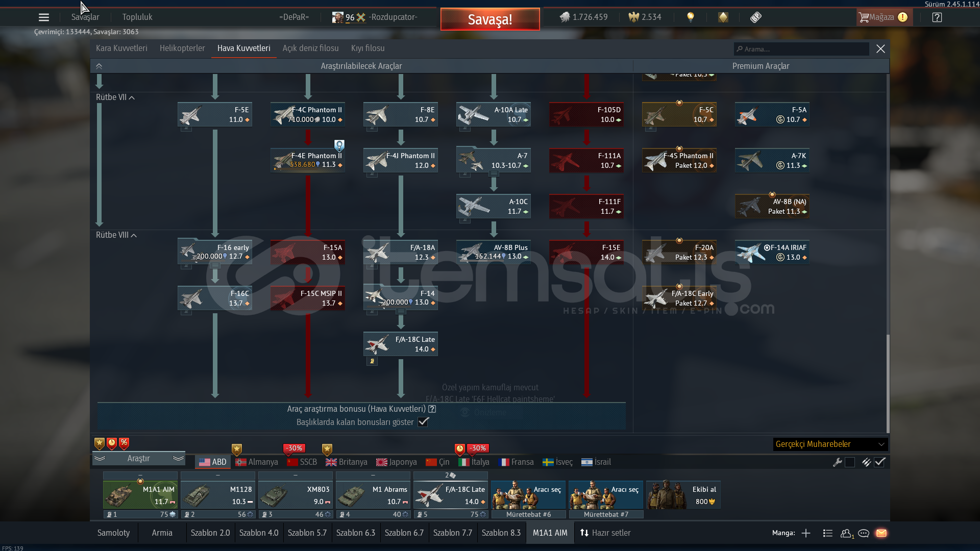Viewport: 980px width, 551px height.
Task: Expand the Araştır panel via right chevron
Action: 178,458
